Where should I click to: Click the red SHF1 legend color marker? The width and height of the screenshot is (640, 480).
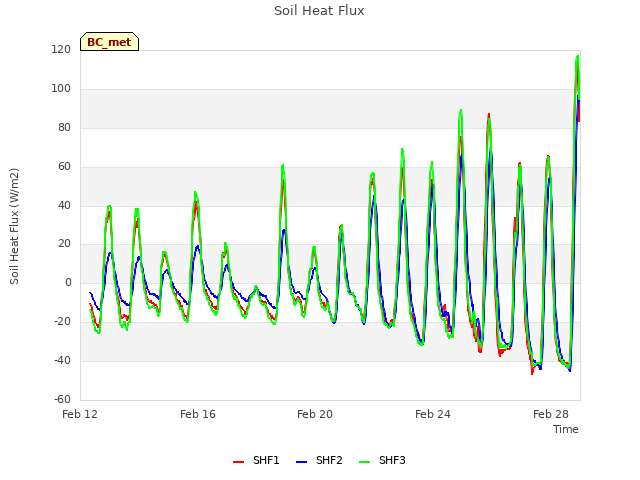coord(238,462)
